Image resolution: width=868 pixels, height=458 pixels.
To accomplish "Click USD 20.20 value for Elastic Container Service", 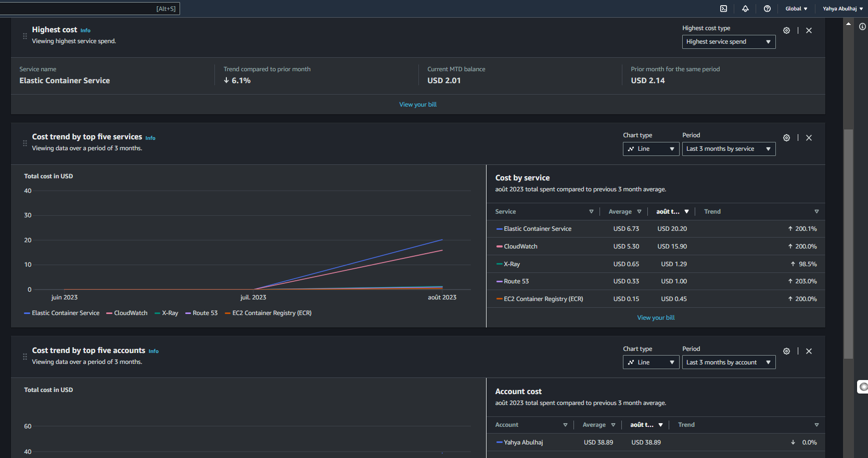I will pos(672,229).
